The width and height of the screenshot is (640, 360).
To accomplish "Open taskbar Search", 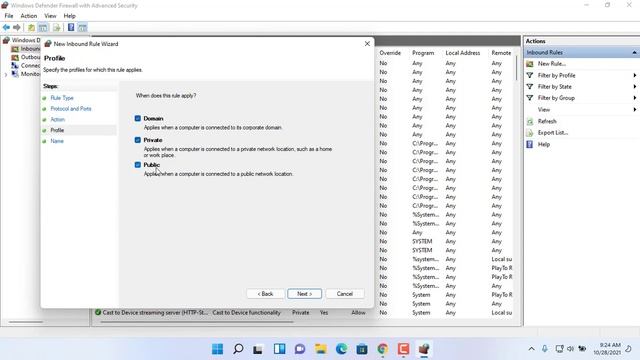I will point(238,349).
